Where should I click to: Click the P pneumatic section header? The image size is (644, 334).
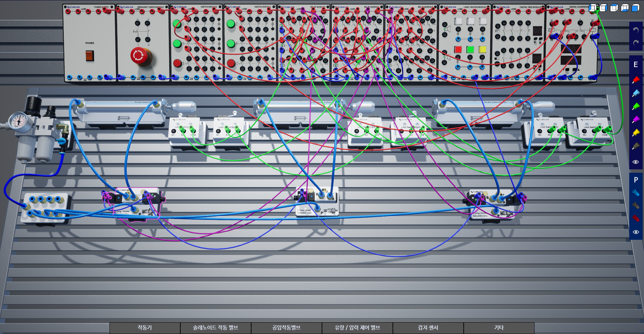coord(636,180)
